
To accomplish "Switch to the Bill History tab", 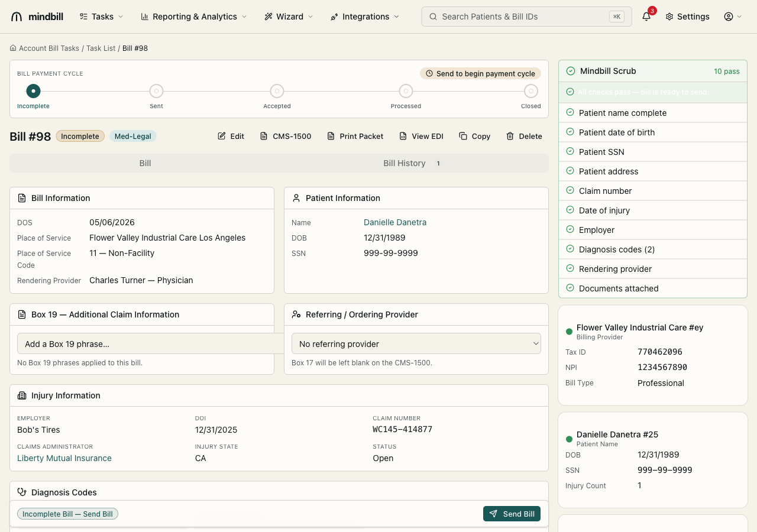I will (412, 163).
